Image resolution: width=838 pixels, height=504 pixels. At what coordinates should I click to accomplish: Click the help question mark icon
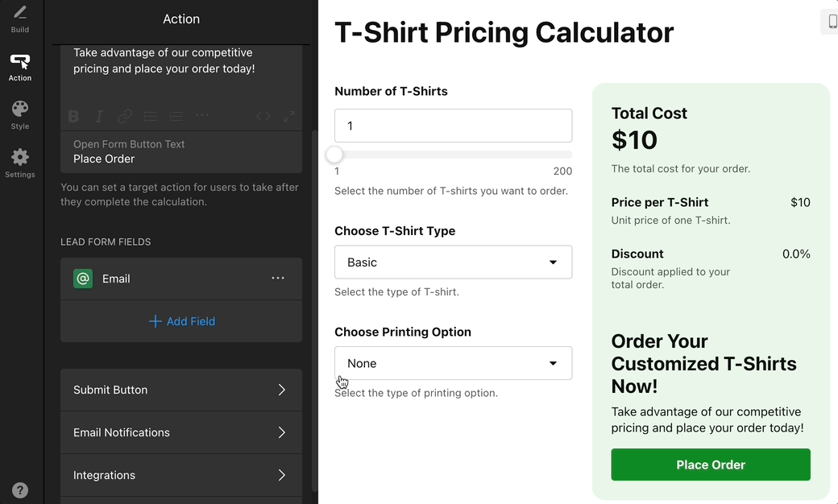pos(20,490)
